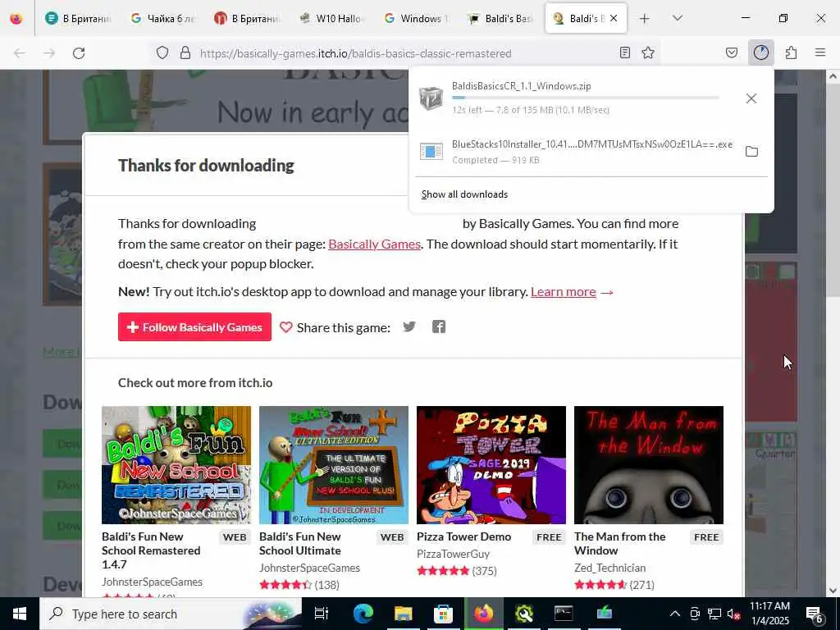Cancel the BaldisBasicsCR zip download

pos(751,98)
